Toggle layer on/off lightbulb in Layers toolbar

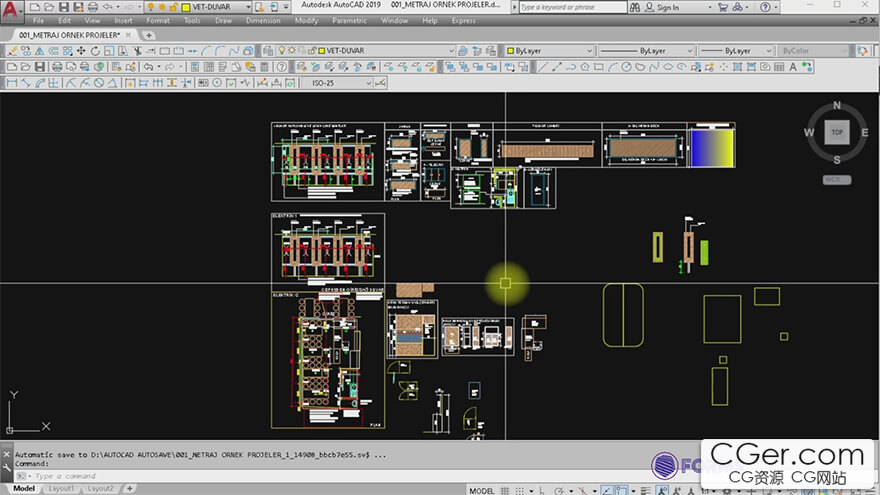[x=283, y=50]
